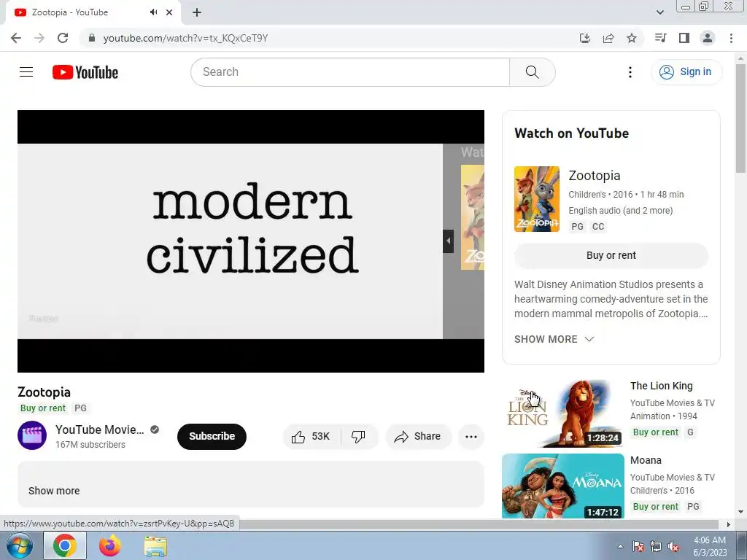This screenshot has width=747, height=560.
Task: Open the Moana thumbnail
Action: pyautogui.click(x=562, y=486)
